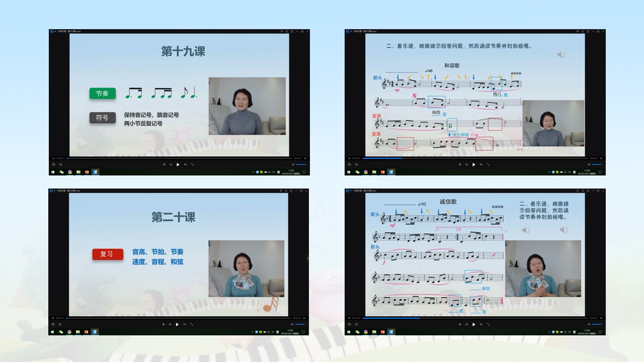Click the speaker sound icon beside 诚信歌 instructions
Viewport: 644px width, 362px height.
(563, 230)
